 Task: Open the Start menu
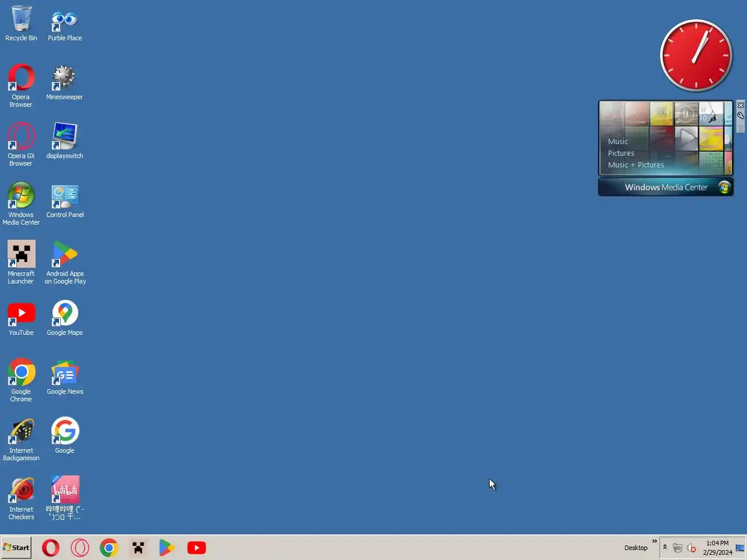pyautogui.click(x=16, y=548)
